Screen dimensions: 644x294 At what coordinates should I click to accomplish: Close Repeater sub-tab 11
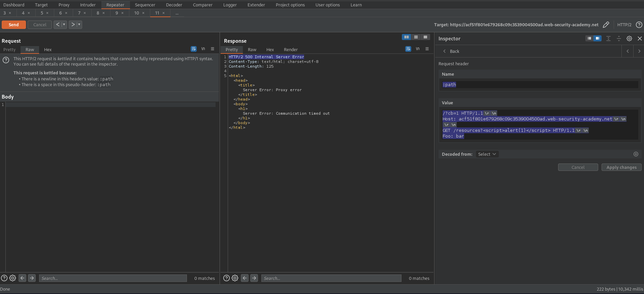pyautogui.click(x=164, y=13)
